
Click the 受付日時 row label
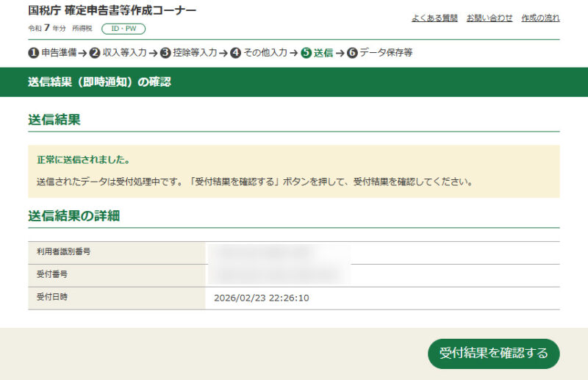click(x=52, y=298)
